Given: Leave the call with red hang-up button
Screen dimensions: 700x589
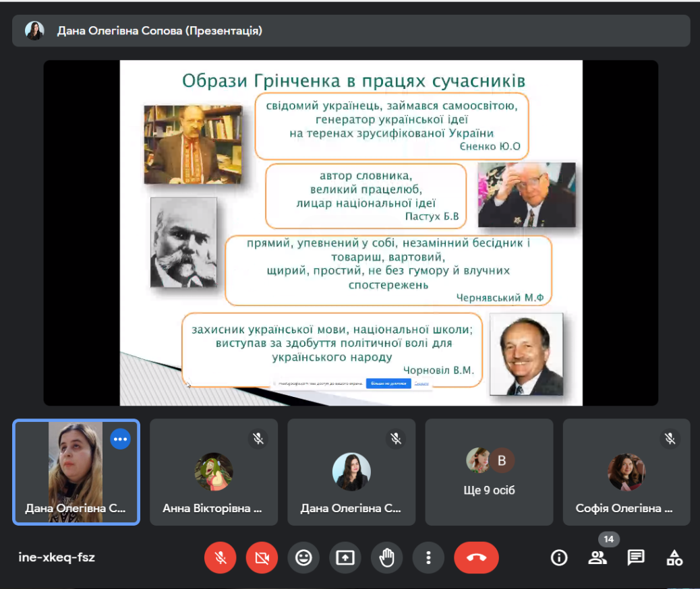Looking at the screenshot, I should tap(476, 557).
